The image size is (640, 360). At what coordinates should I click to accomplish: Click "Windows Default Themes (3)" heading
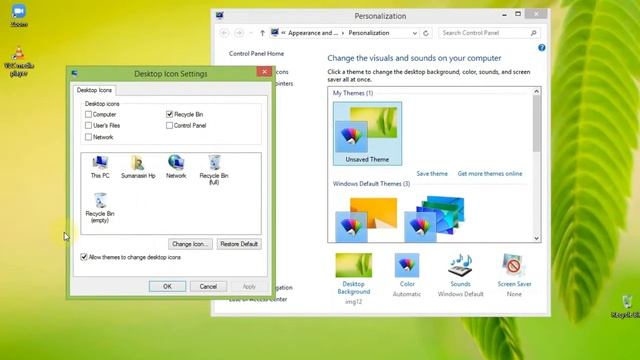(x=371, y=184)
